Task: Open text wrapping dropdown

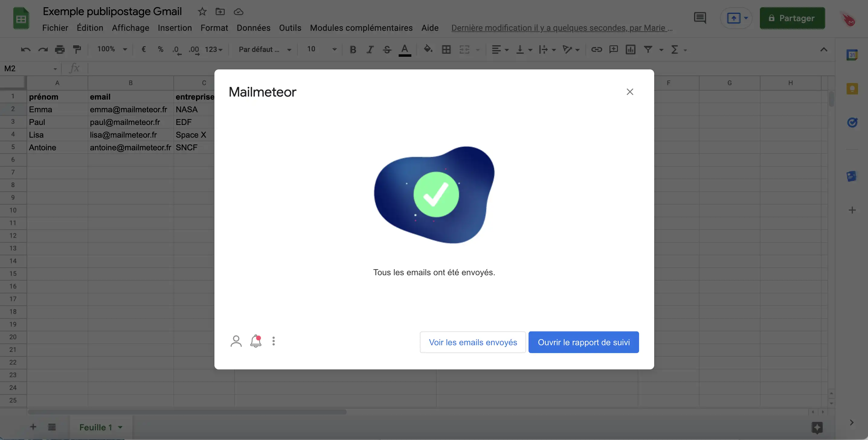Action: click(x=547, y=49)
